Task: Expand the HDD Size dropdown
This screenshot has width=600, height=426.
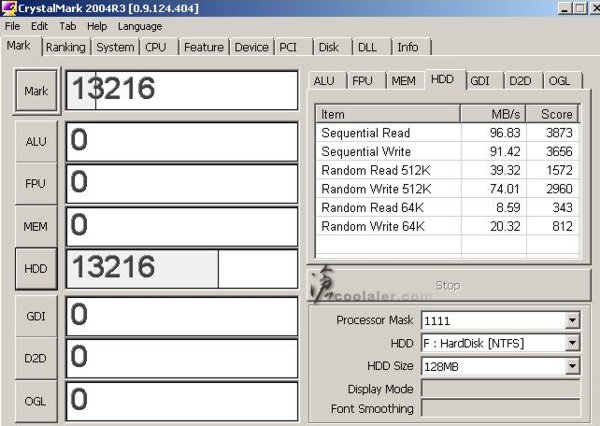Action: [x=572, y=366]
